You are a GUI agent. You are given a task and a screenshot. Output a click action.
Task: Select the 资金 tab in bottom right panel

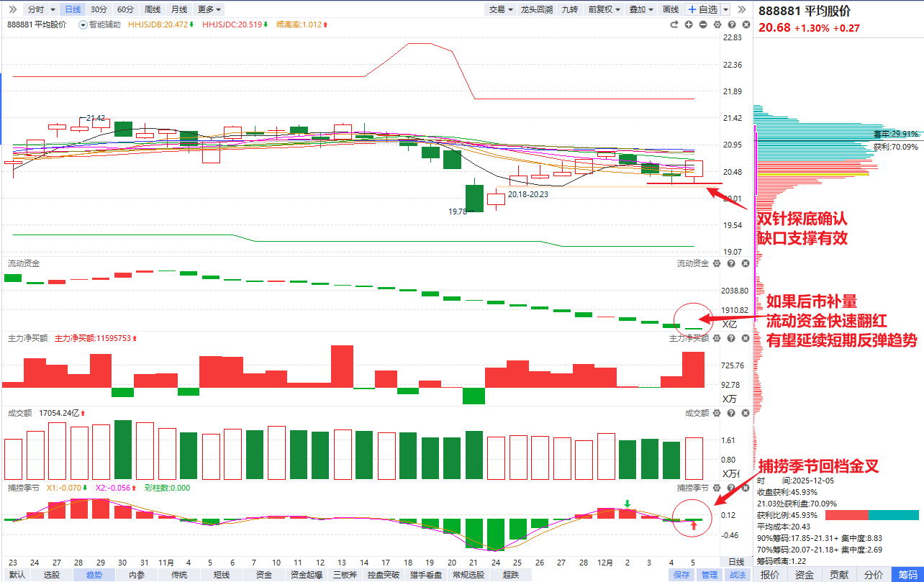(x=804, y=574)
